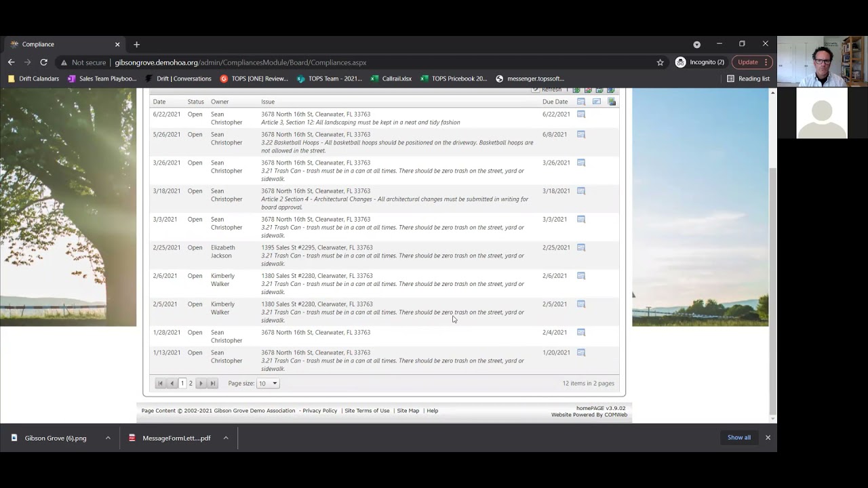Open details icon for Elizabeth Jackson 2/25/2021 row
The height and width of the screenshot is (488, 868).
click(x=581, y=248)
